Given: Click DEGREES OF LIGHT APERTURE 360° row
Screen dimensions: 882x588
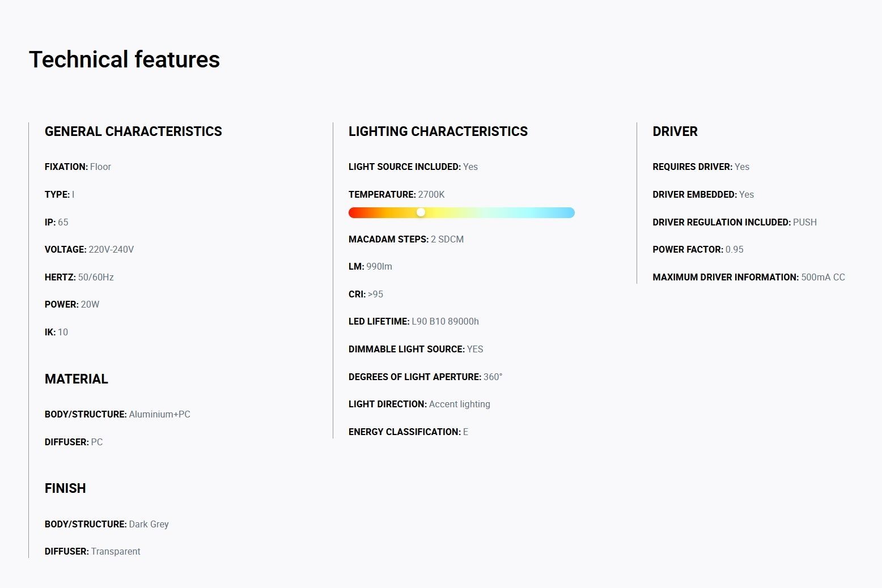Looking at the screenshot, I should pos(426,377).
